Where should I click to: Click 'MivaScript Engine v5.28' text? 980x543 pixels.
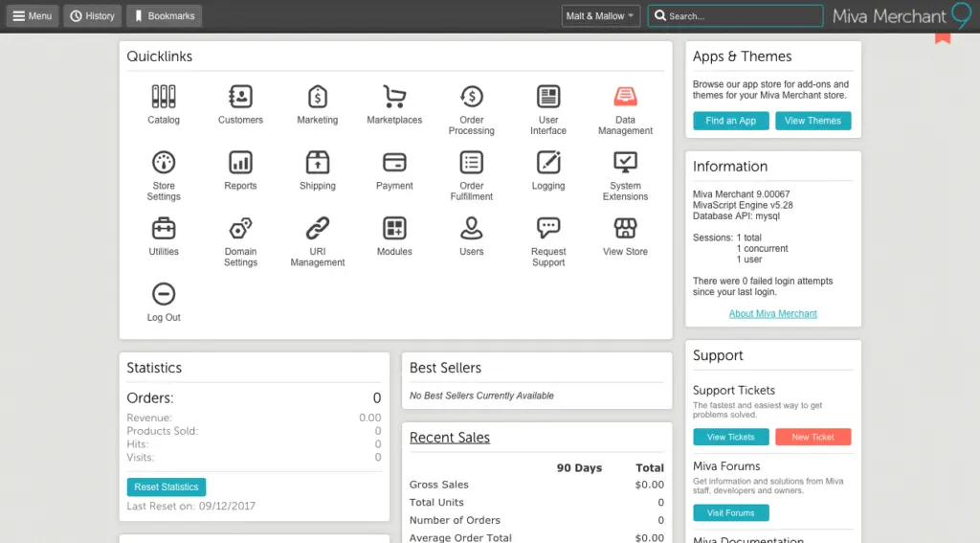point(743,205)
